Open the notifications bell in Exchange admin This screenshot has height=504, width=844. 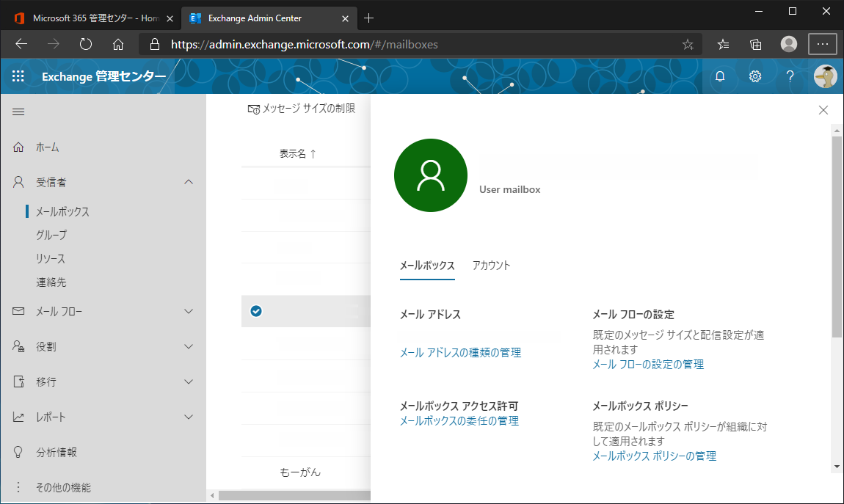tap(720, 76)
